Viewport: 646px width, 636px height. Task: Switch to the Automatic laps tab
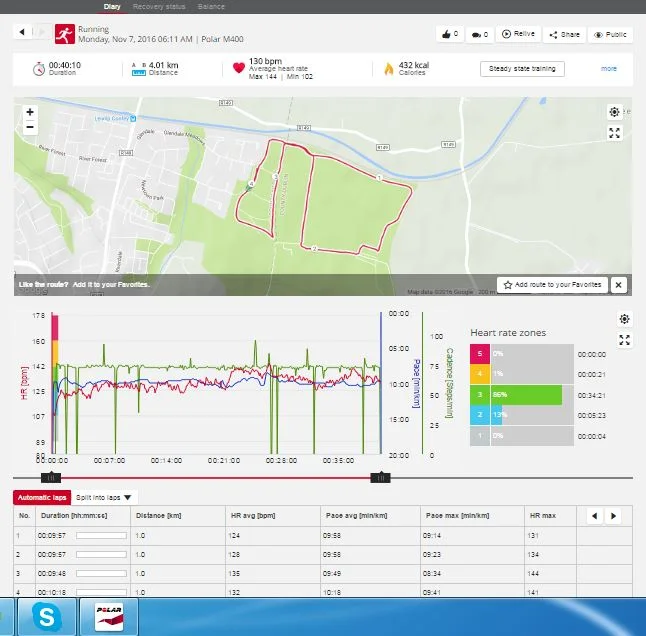click(42, 498)
